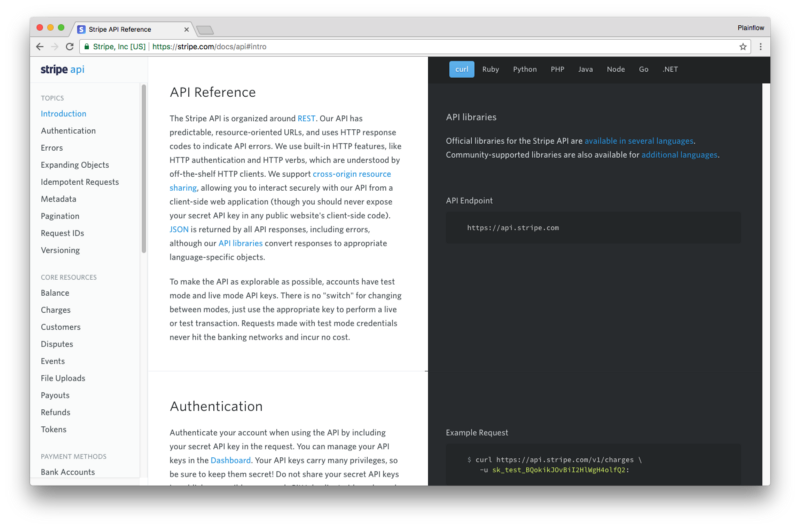Switch code examples to PHP
Screen dimensions: 800x528
click(557, 69)
